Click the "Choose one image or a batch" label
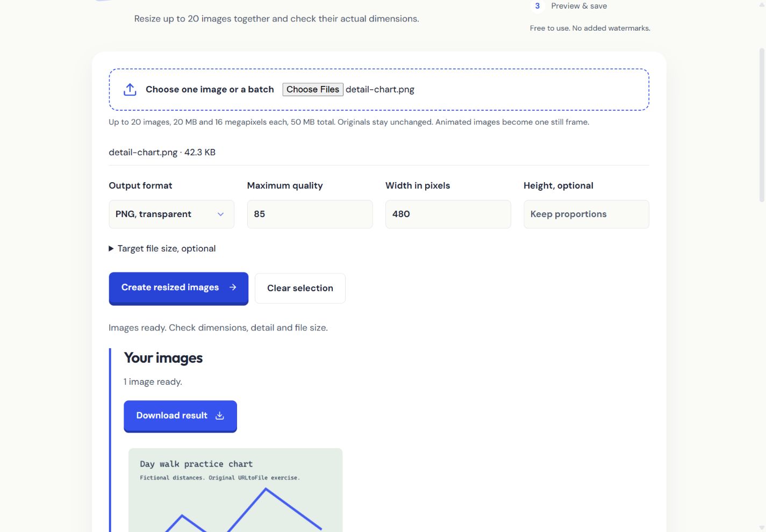Image resolution: width=766 pixels, height=532 pixels. 210,90
